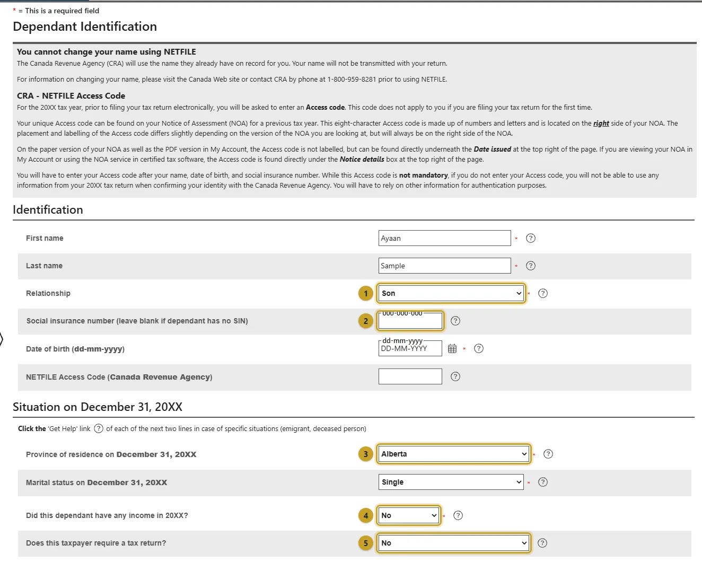The image size is (702, 588).
Task: Expand the Relationship dropdown showing Son
Action: coord(451,293)
